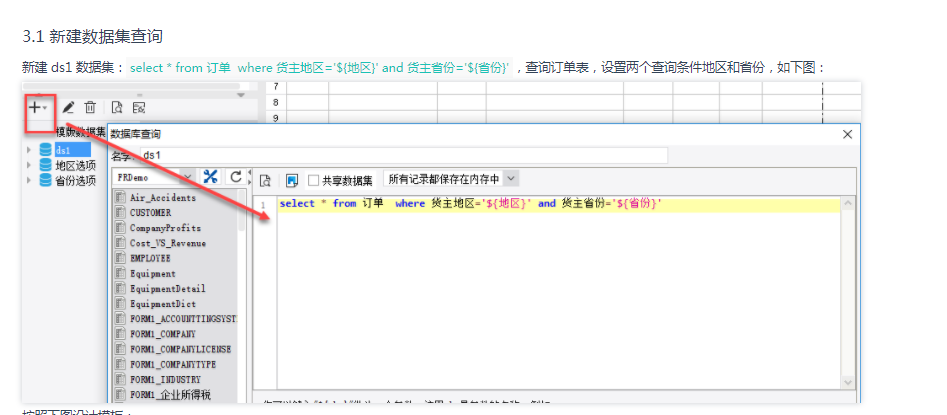Select the CUSTOMER table name
Screen dimensions: 947x415
tap(150, 213)
